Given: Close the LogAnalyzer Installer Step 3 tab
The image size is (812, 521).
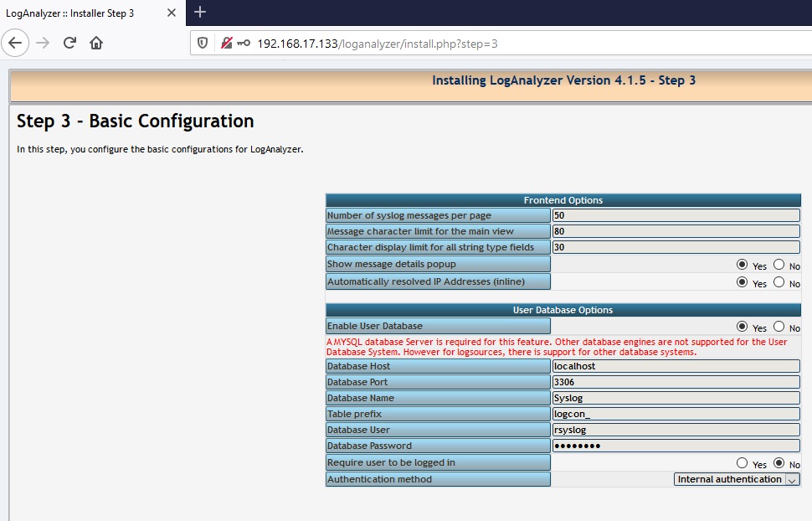Looking at the screenshot, I should (172, 13).
